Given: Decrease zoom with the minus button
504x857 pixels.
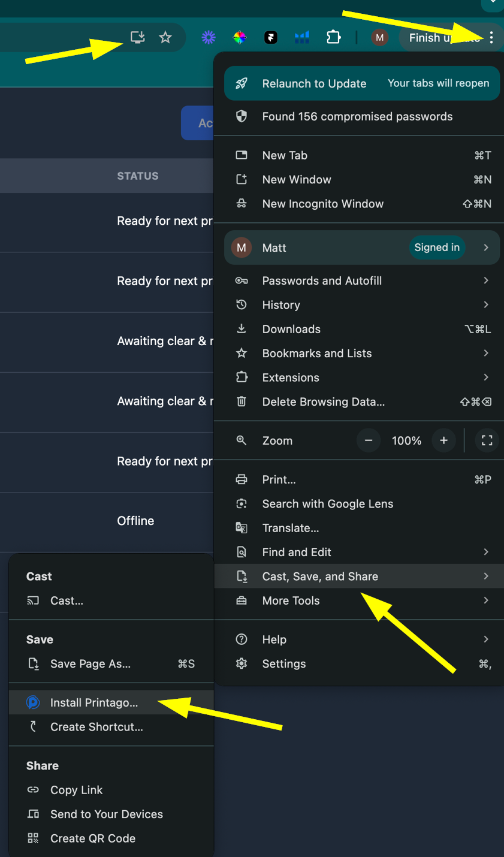Looking at the screenshot, I should [x=369, y=440].
